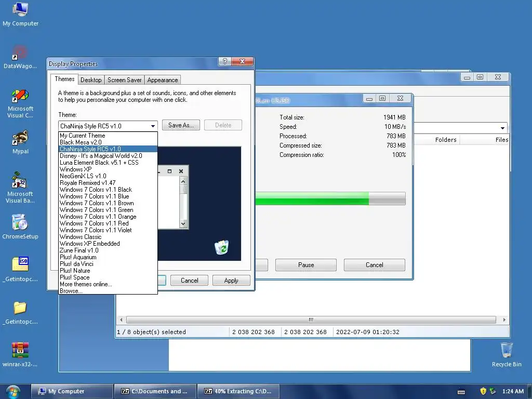The width and height of the screenshot is (532, 399).
Task: Select the winrar-x32 installer icon
Action: point(20,354)
